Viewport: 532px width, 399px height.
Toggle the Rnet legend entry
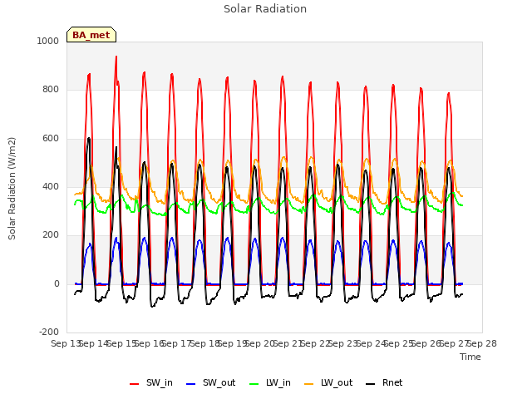[x=384, y=383]
